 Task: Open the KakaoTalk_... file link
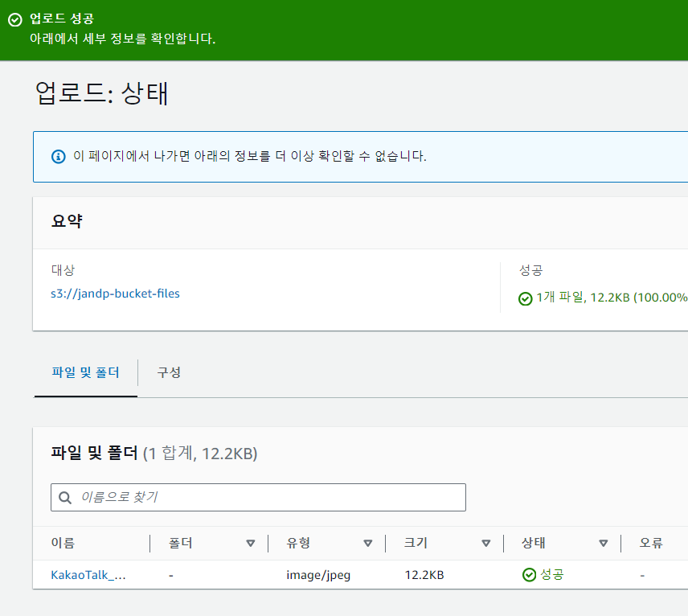click(x=88, y=575)
